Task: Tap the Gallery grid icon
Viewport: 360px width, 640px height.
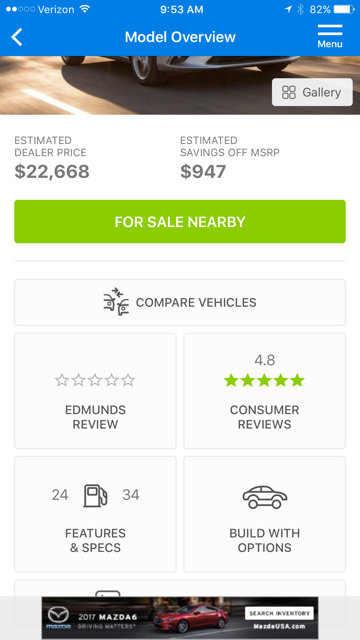Action: click(x=289, y=93)
